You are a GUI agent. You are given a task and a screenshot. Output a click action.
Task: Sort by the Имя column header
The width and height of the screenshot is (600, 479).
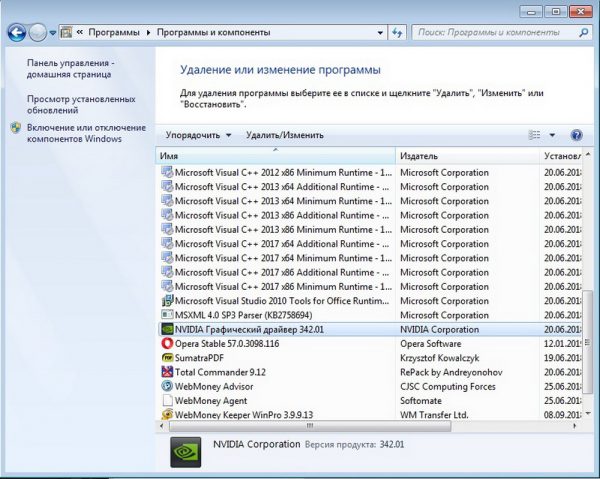[276, 156]
